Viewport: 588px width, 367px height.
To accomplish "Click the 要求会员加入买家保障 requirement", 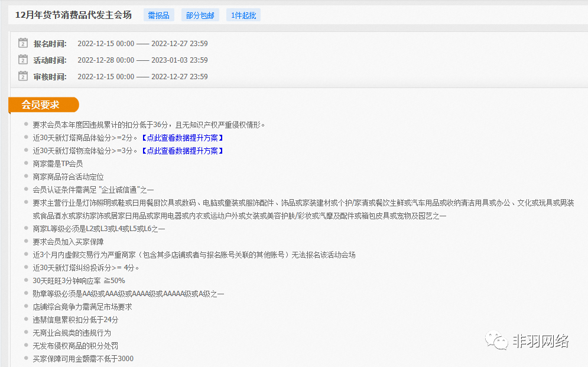I will 68,242.
